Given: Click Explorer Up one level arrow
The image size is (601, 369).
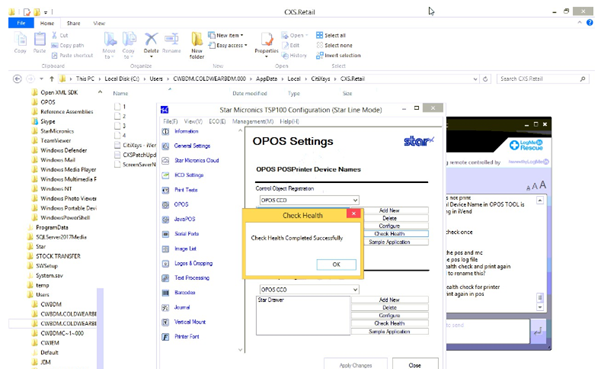Looking at the screenshot, I should 51,79.
